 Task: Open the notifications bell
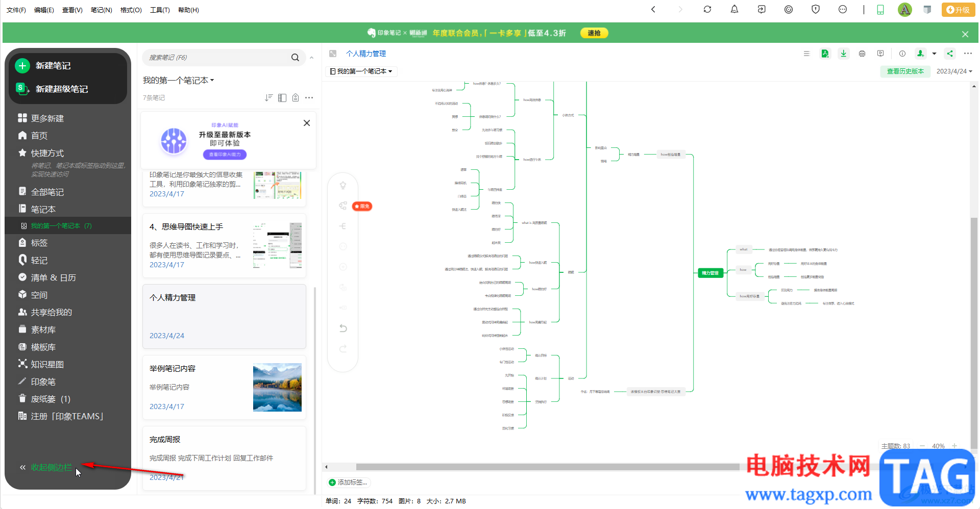pos(734,9)
